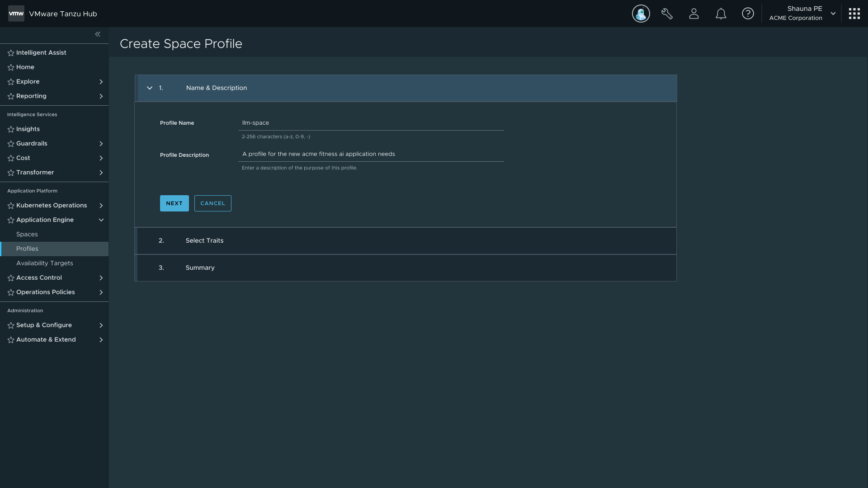Click the star icon beside Intelligent Assist

pos(11,53)
